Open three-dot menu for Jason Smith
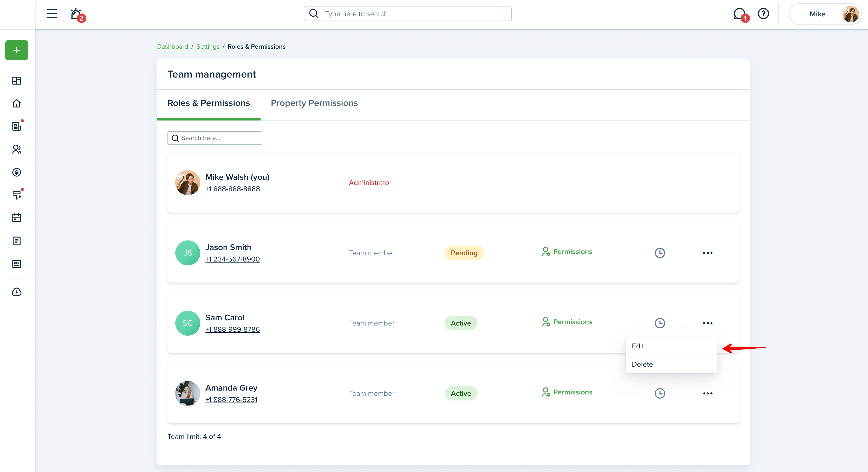Screen dimensions: 868x472 [708, 253]
